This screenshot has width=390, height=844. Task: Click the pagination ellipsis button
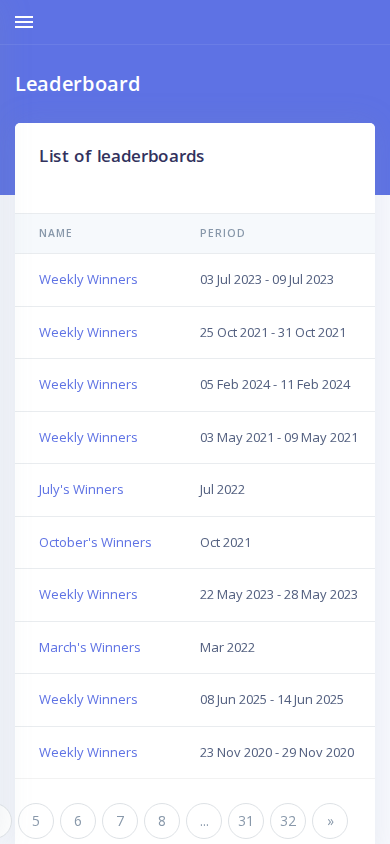pyautogui.click(x=204, y=821)
